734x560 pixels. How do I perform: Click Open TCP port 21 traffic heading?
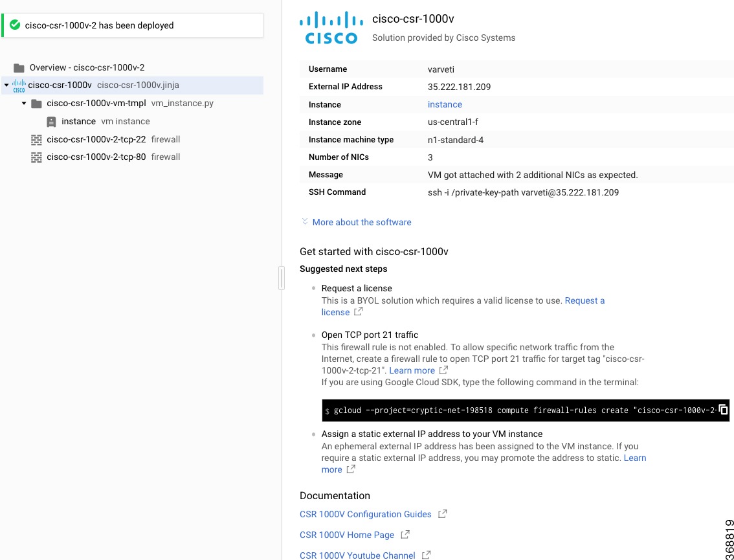[370, 335]
